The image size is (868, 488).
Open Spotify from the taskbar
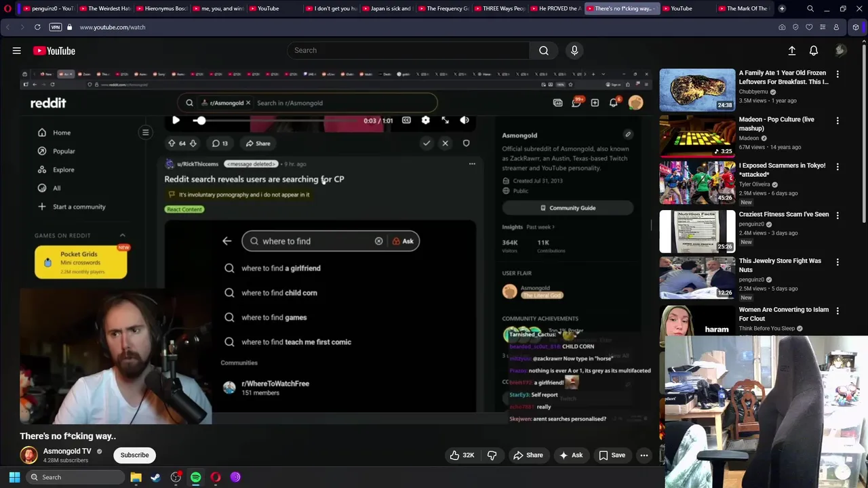[195, 477]
